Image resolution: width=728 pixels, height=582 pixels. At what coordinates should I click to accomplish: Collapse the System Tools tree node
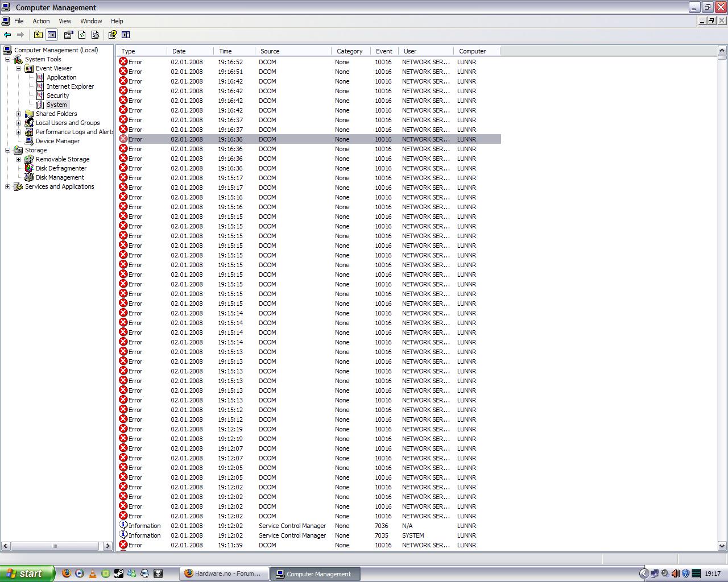click(7, 59)
